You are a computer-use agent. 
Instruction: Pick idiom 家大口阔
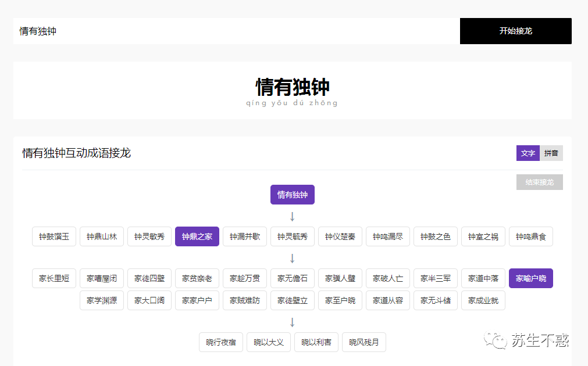point(149,300)
